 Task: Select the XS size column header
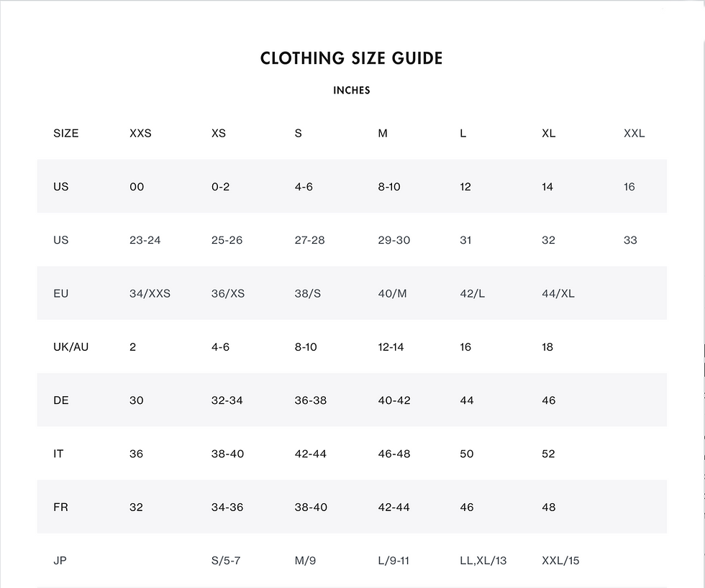(219, 134)
